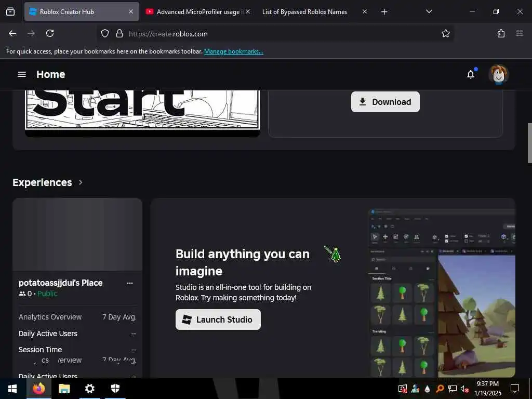Image resolution: width=532 pixels, height=399 pixels.
Task: Click the Manage bookmarks link
Action: point(233,51)
